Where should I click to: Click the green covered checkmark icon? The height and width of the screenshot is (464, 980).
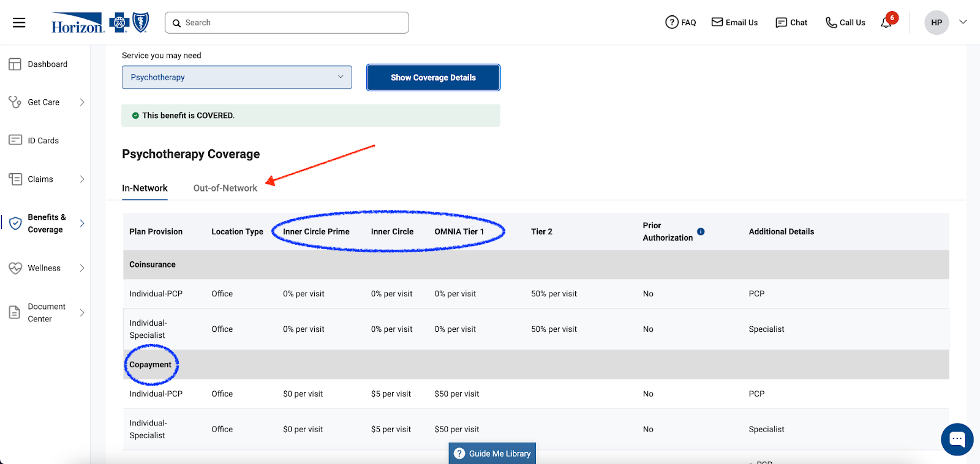(135, 116)
